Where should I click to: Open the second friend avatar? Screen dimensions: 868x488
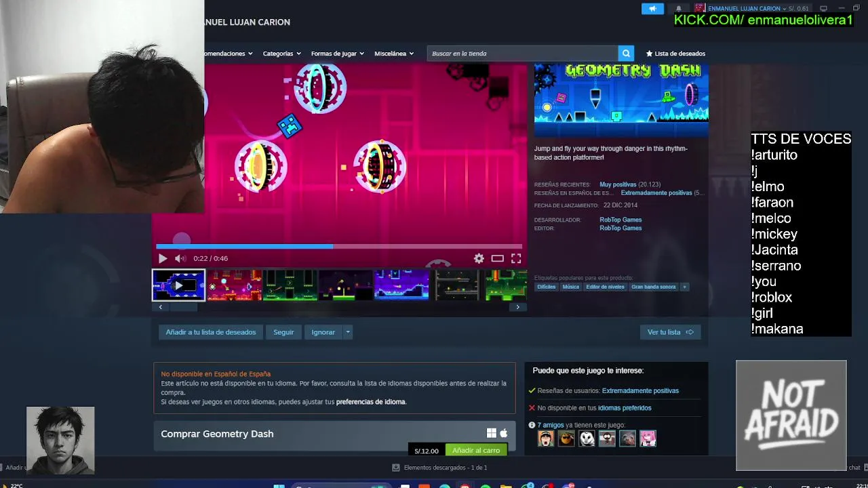566,439
